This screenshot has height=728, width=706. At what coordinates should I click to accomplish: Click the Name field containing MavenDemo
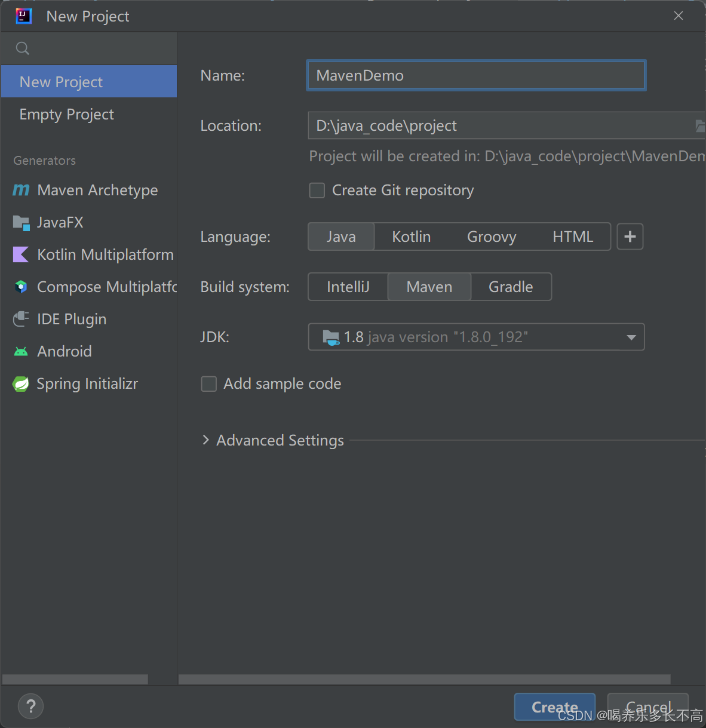(x=476, y=75)
